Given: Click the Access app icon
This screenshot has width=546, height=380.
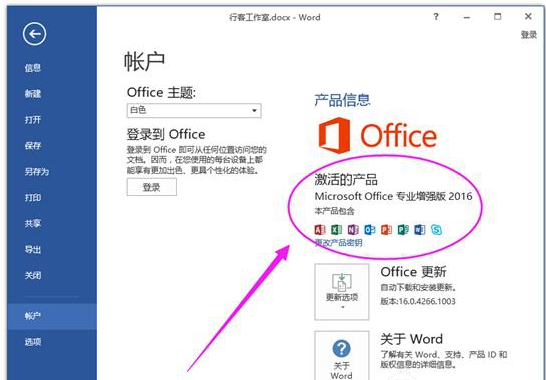Looking at the screenshot, I should coord(319,230).
